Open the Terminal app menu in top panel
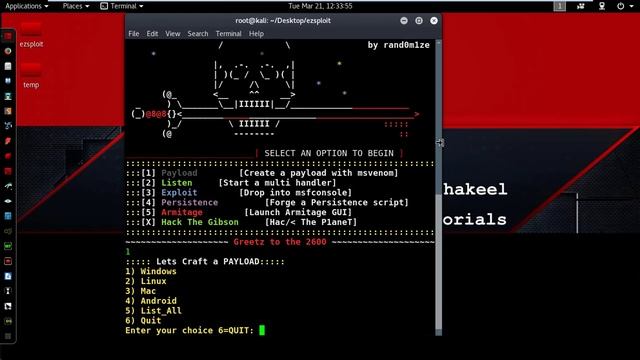This screenshot has width=640, height=360. pyautogui.click(x=122, y=6)
